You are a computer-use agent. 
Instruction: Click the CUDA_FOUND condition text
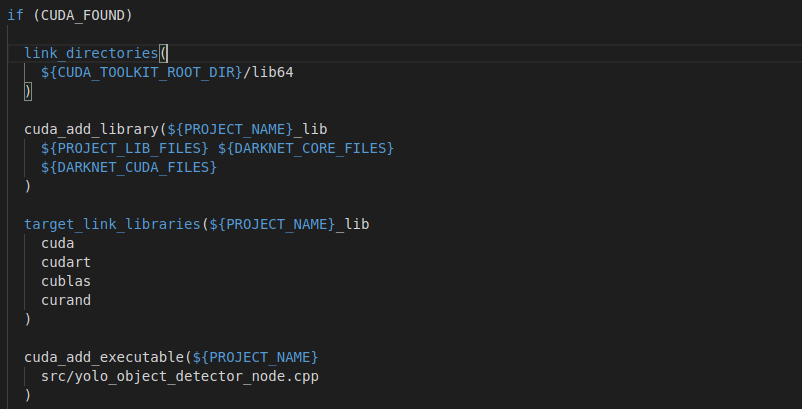(x=82, y=15)
